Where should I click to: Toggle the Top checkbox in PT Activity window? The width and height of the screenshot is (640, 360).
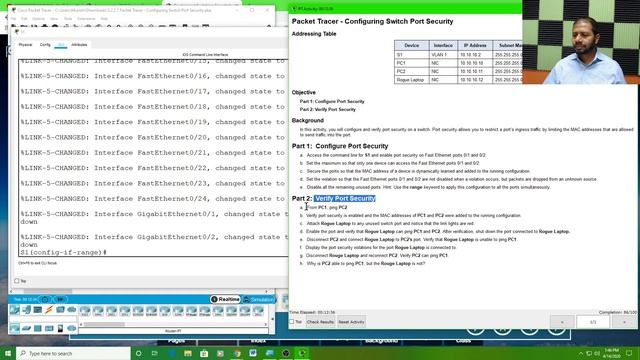pos(291,322)
